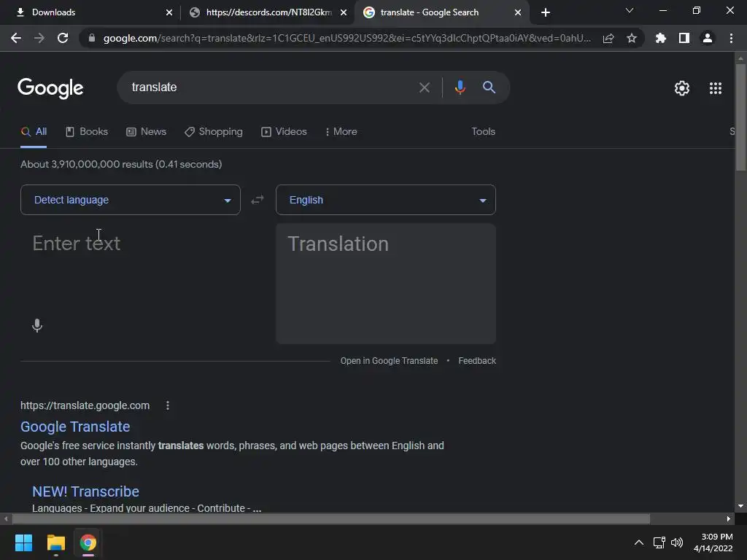Open a new browser tab
Viewport: 747px width, 560px height.
click(546, 12)
